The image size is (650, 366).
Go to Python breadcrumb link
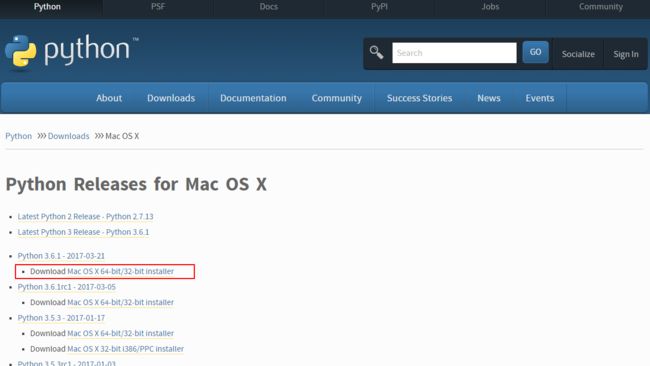pyautogui.click(x=19, y=136)
